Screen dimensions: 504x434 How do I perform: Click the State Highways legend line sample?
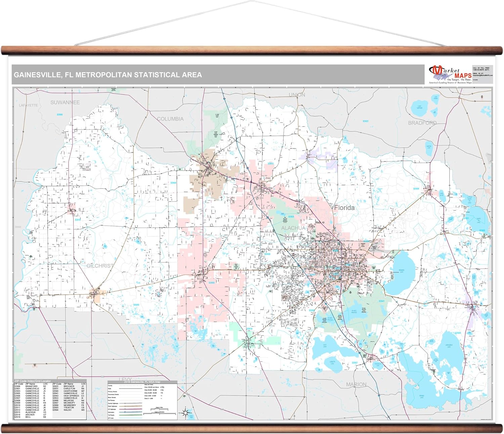[130, 406]
